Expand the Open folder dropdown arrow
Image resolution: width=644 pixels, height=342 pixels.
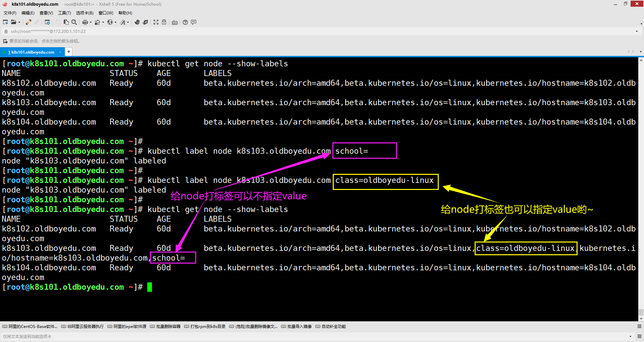point(19,22)
